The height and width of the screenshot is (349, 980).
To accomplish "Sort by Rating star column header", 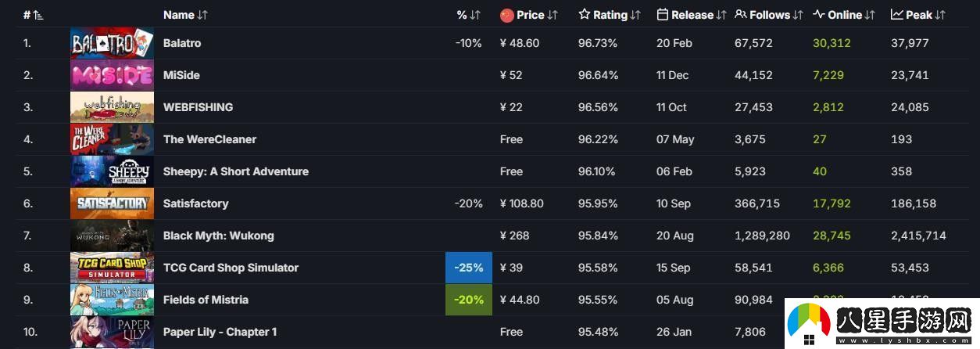I will 610,15.
